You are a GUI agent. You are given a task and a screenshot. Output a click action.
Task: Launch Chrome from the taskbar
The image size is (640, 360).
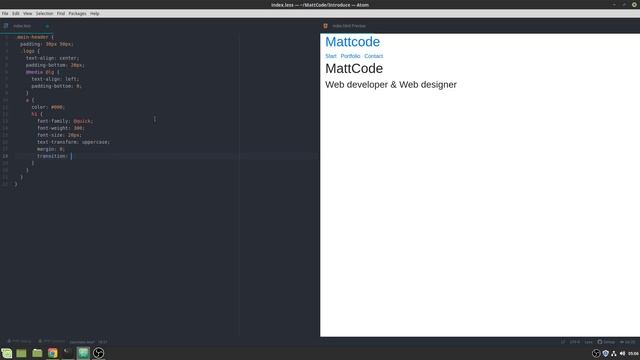(53, 353)
